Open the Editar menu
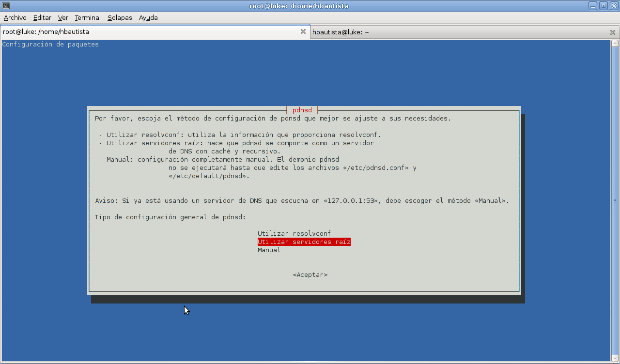The image size is (620, 364). click(42, 17)
